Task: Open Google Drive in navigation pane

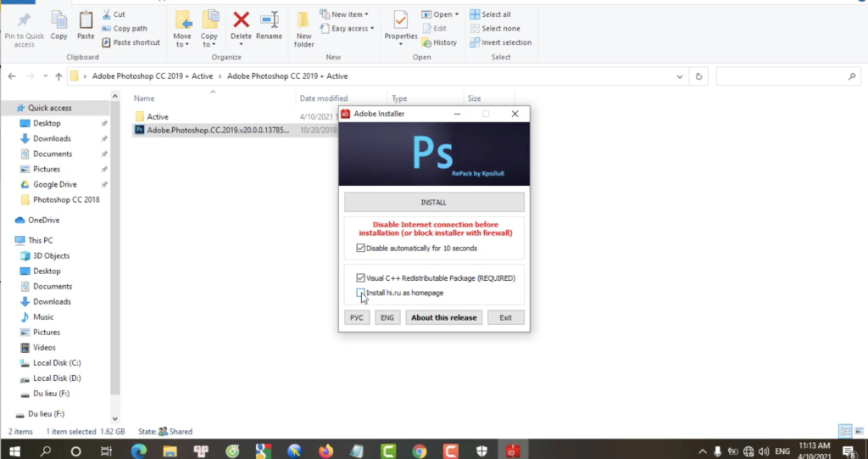Action: point(55,184)
